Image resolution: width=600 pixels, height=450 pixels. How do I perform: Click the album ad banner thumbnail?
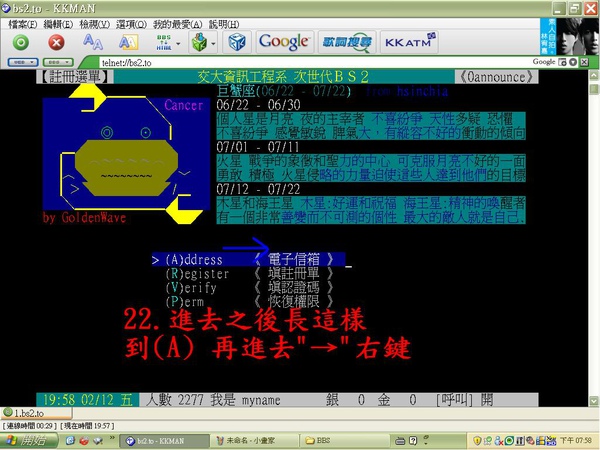[x=569, y=36]
